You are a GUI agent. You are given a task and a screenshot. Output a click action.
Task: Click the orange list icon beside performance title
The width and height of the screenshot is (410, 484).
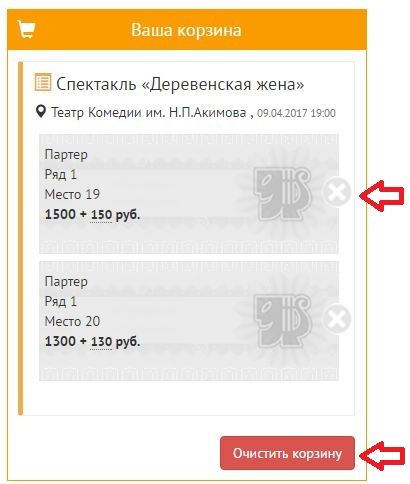pos(43,82)
